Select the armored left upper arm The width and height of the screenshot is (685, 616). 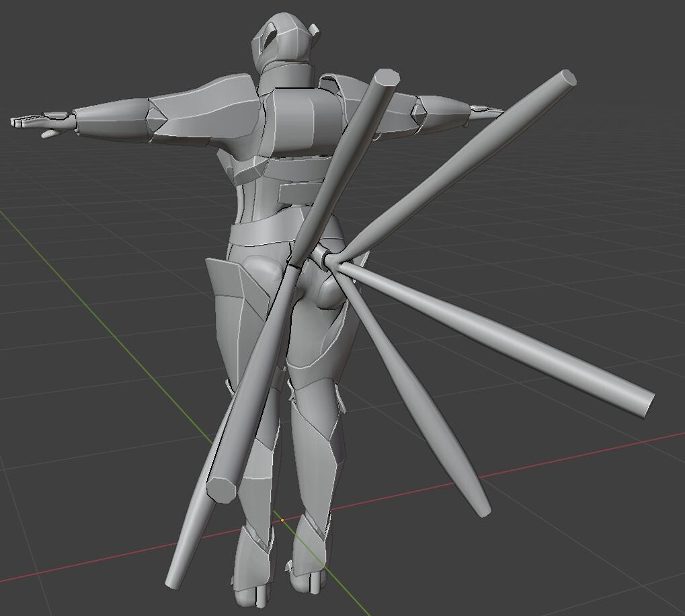coord(202,112)
